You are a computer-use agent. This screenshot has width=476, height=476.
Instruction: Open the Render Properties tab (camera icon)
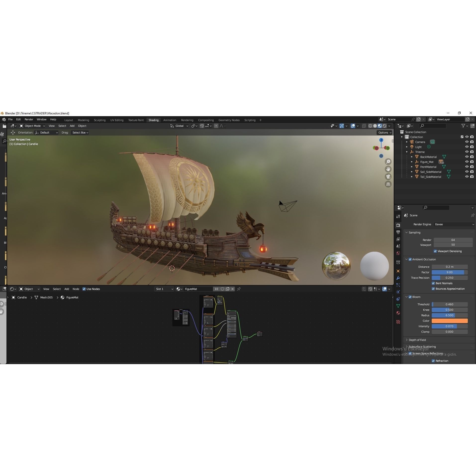click(398, 225)
